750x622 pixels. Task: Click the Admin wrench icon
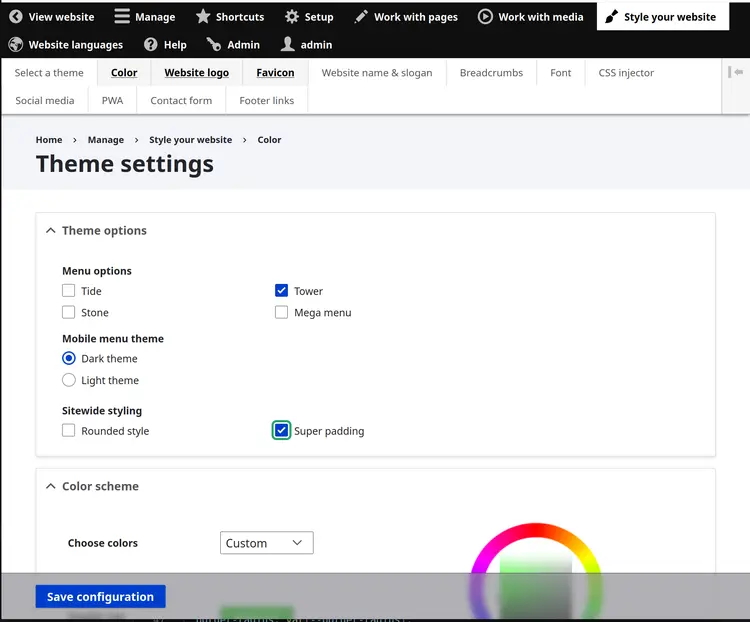(x=214, y=44)
